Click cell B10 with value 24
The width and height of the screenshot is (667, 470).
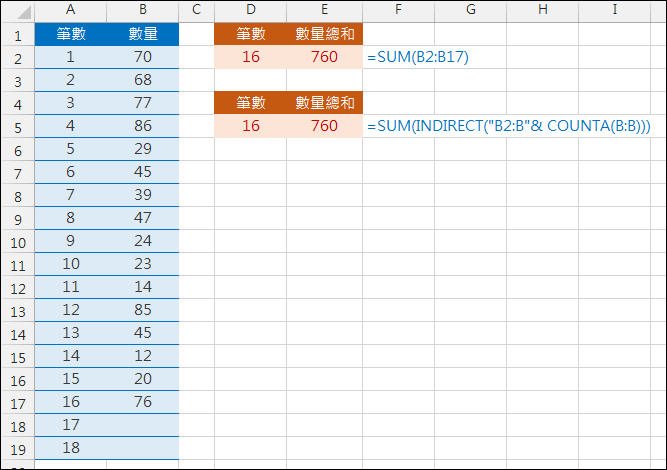[x=143, y=241]
